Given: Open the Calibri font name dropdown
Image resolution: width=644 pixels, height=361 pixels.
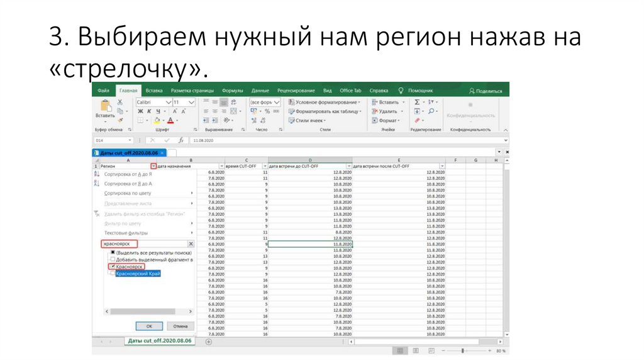Looking at the screenshot, I should (169, 103).
